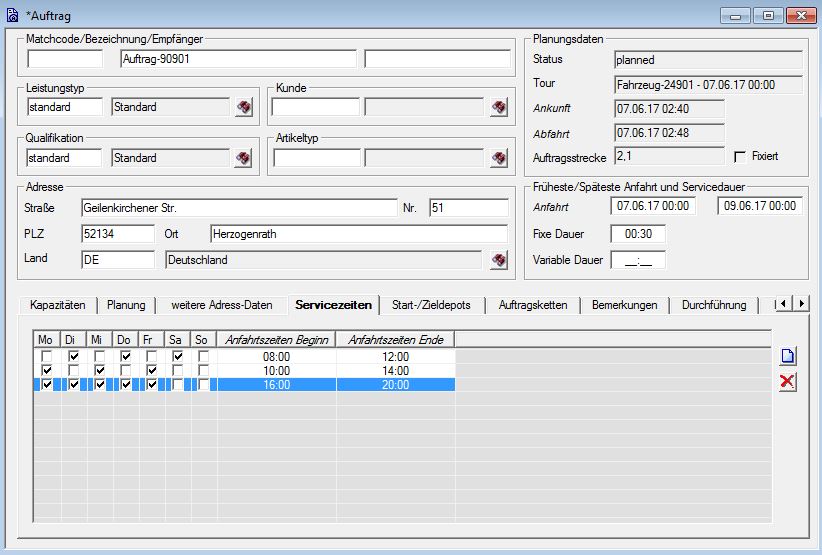Open the Kunde lookup icon
Viewport: 822px width, 555px height.
(500, 107)
